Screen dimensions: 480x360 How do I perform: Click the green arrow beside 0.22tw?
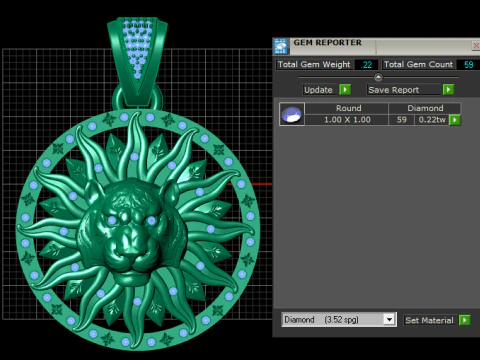coord(455,120)
